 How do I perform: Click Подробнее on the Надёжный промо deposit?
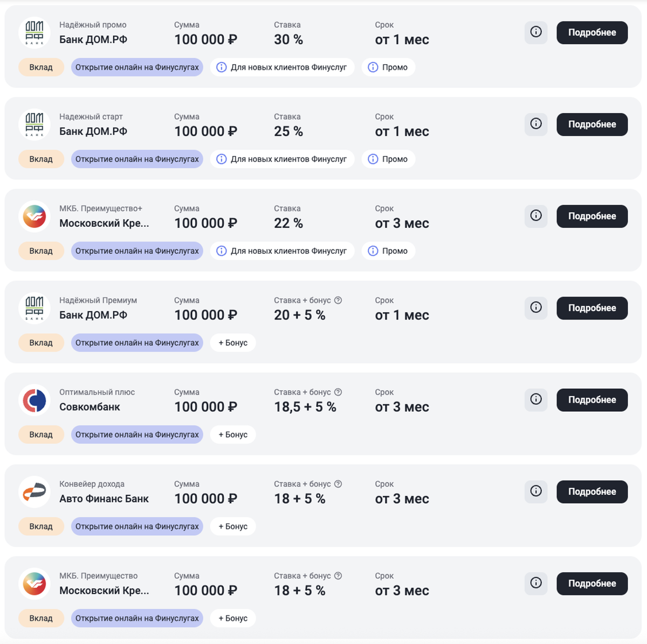click(x=592, y=32)
